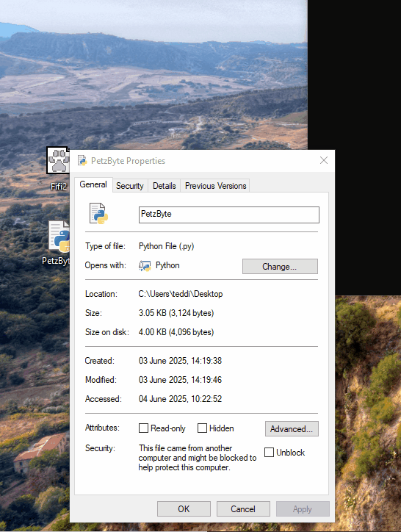
Task: Tick the Hidden attribute checkbox
Action: click(202, 428)
